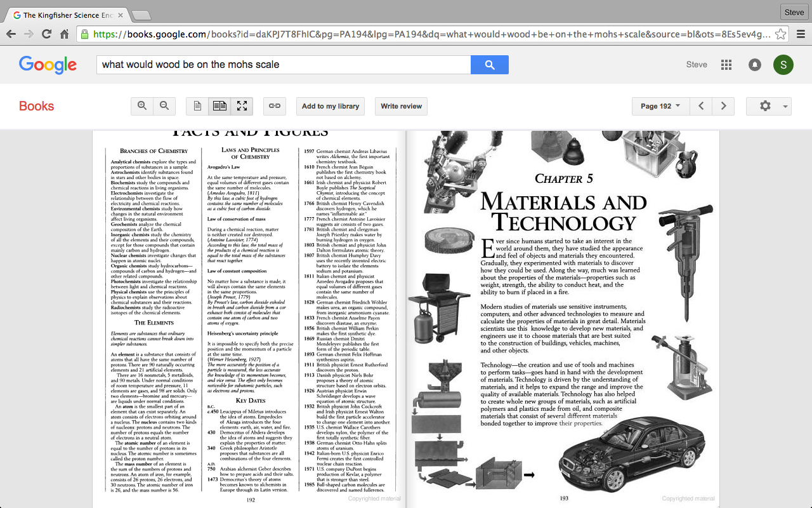
Task: Click the Chapter 5 heading
Action: (564, 178)
